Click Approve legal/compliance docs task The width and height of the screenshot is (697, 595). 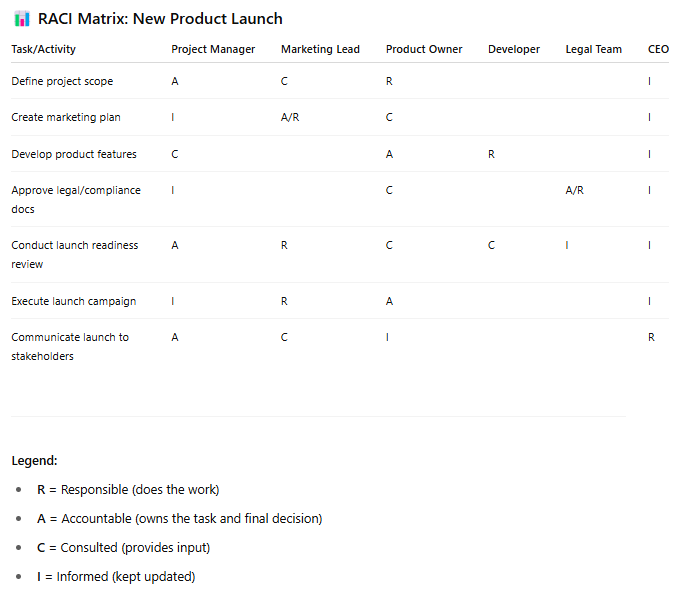click(76, 200)
